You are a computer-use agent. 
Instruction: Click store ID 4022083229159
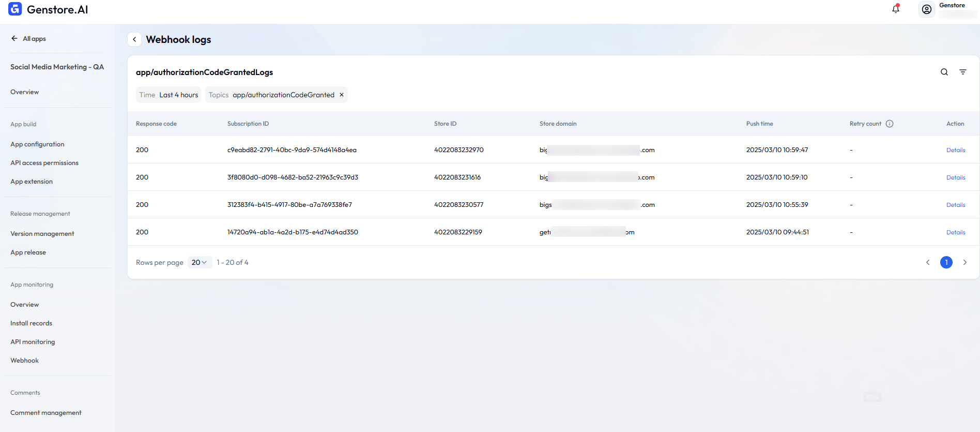[x=458, y=232]
